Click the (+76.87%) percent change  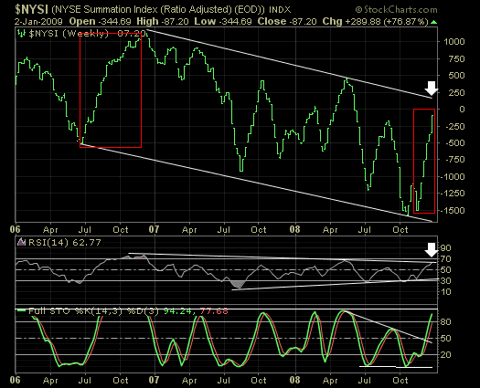click(x=406, y=22)
